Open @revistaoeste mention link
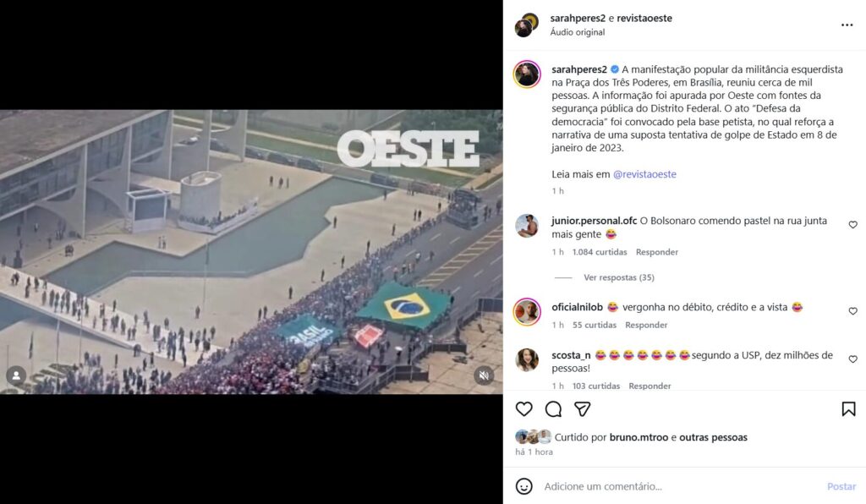866x504 pixels. tap(644, 174)
